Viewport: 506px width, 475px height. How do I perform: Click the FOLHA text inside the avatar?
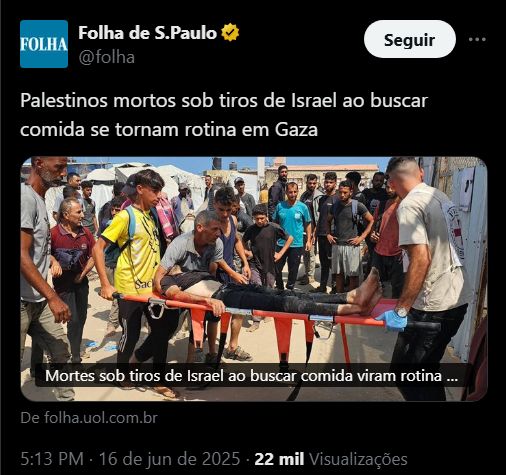(x=44, y=44)
